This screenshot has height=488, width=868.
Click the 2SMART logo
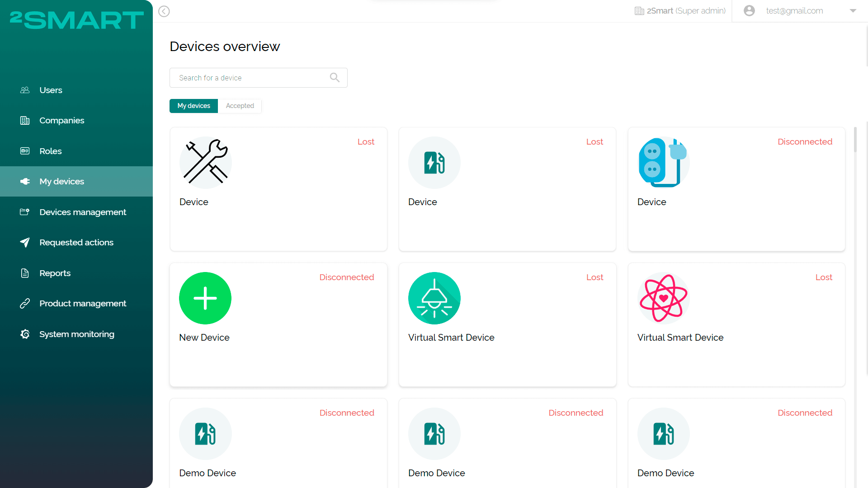point(76,20)
